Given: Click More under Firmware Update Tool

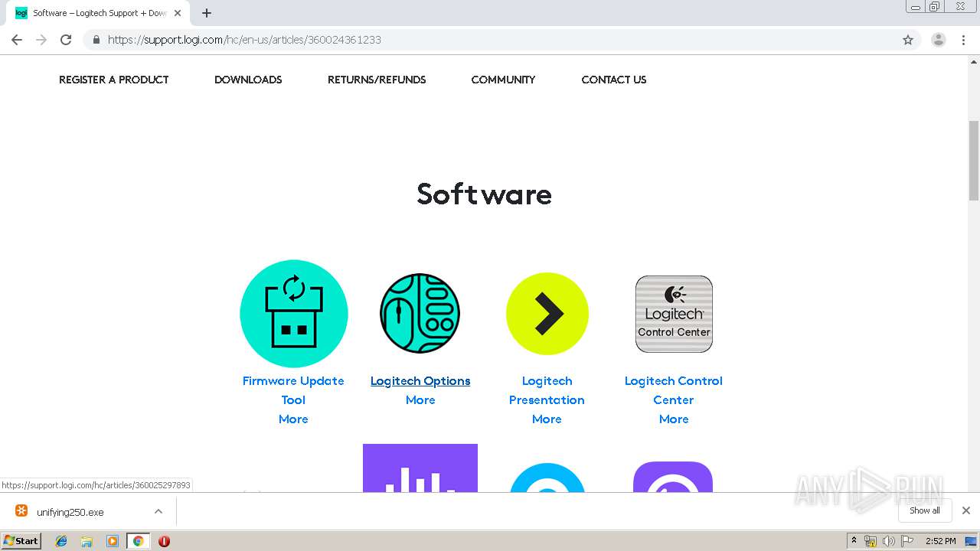Looking at the screenshot, I should click(x=293, y=419).
